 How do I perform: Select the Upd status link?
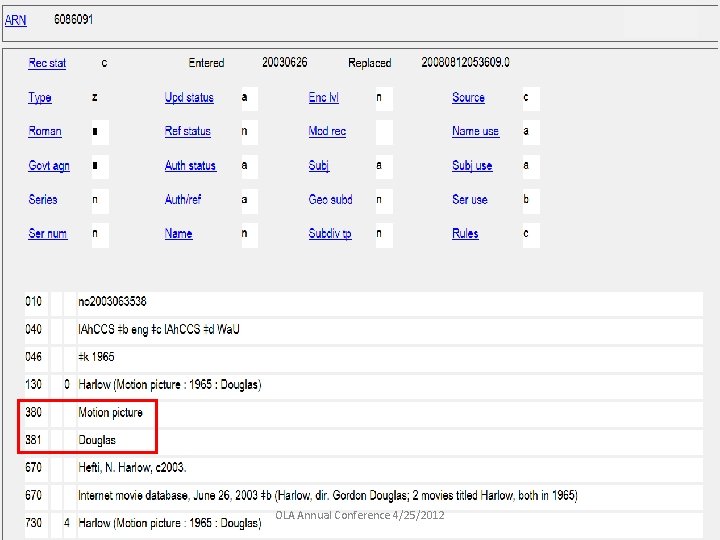(189, 98)
